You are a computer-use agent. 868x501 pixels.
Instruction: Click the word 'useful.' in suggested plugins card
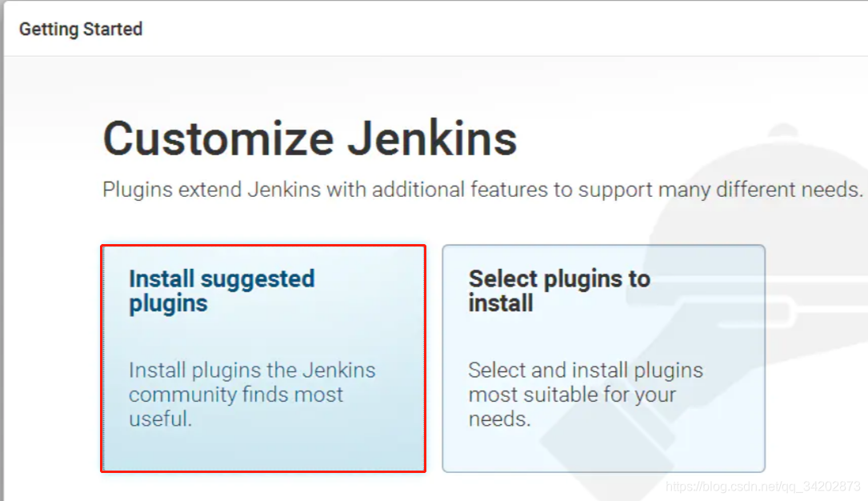160,418
